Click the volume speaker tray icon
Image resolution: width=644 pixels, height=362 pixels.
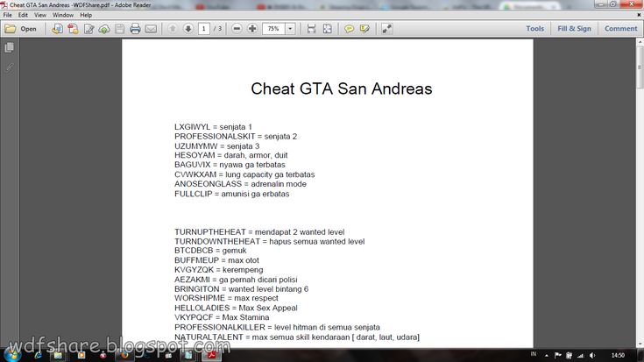(x=592, y=355)
